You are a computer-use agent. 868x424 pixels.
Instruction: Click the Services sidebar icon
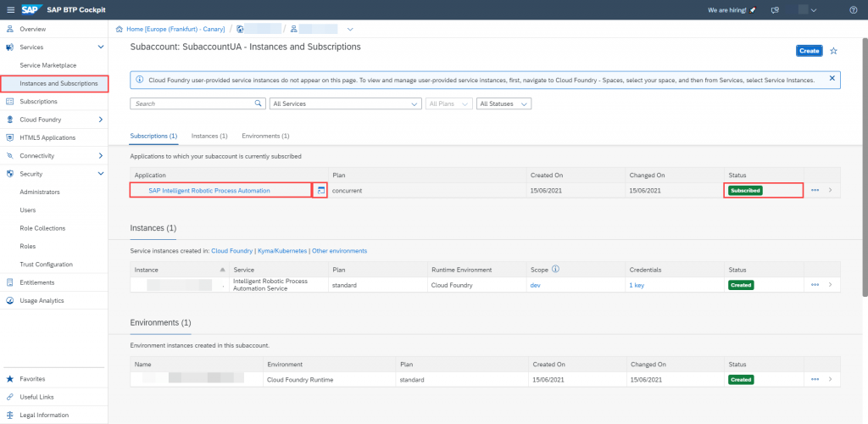9,47
